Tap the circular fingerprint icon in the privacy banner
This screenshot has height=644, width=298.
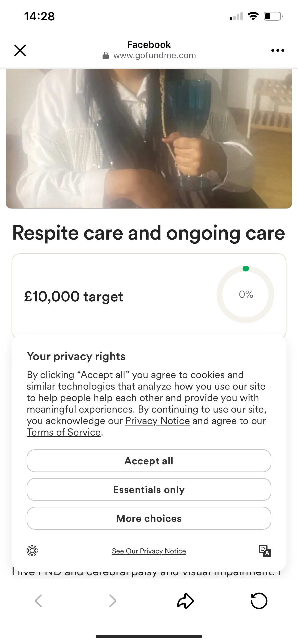[x=32, y=551]
